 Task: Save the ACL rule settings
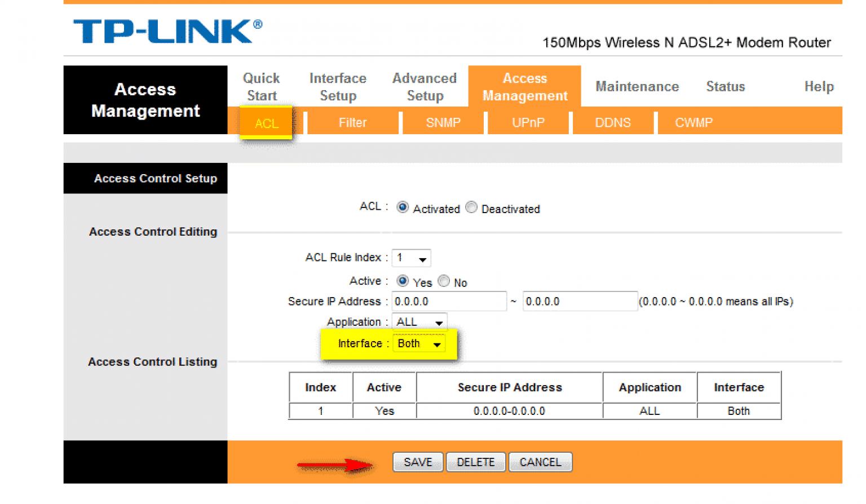click(417, 462)
